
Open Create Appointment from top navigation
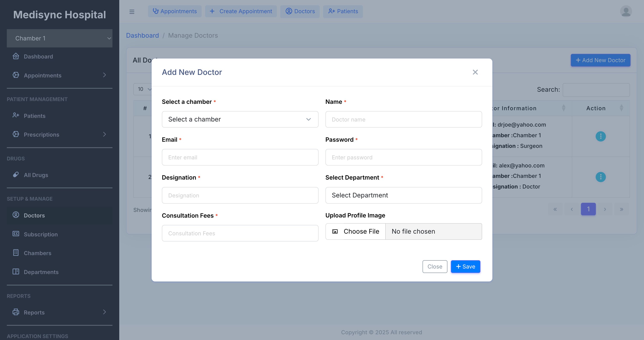[241, 11]
